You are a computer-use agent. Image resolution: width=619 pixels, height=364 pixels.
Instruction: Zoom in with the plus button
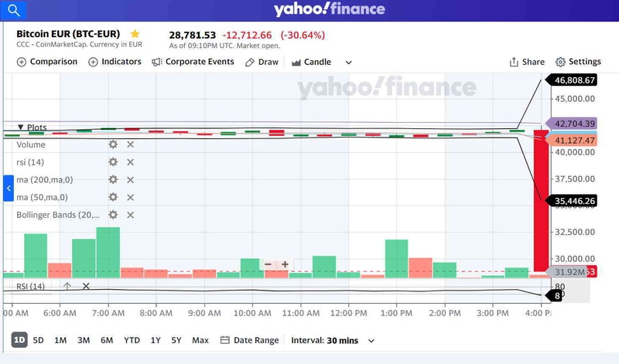pyautogui.click(x=285, y=264)
